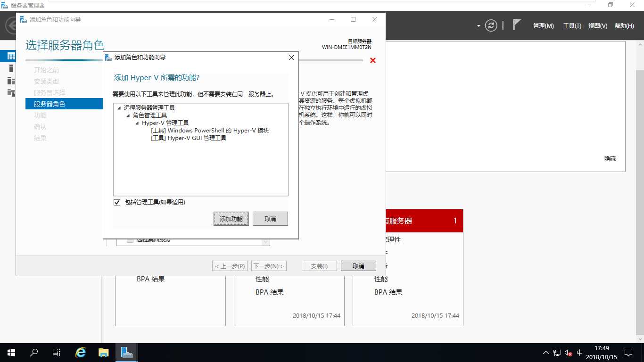Open the Action Center notification icon
The width and height of the screenshot is (644, 362).
click(x=628, y=353)
